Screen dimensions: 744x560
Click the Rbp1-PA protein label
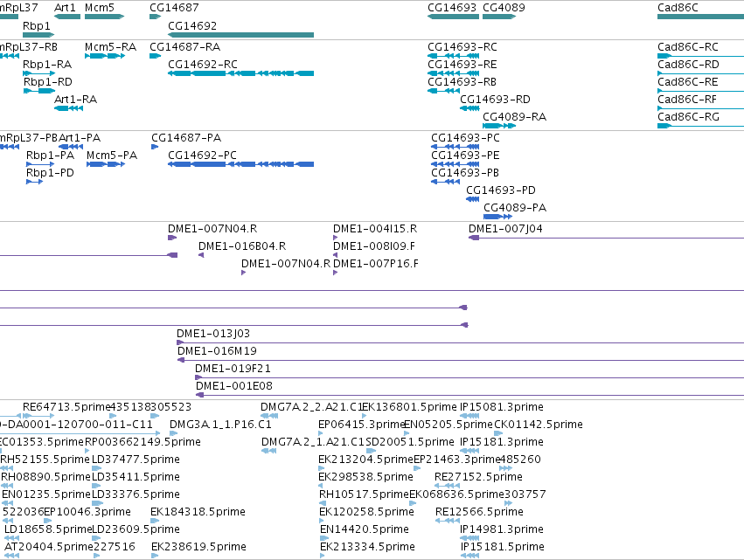pos(51,156)
